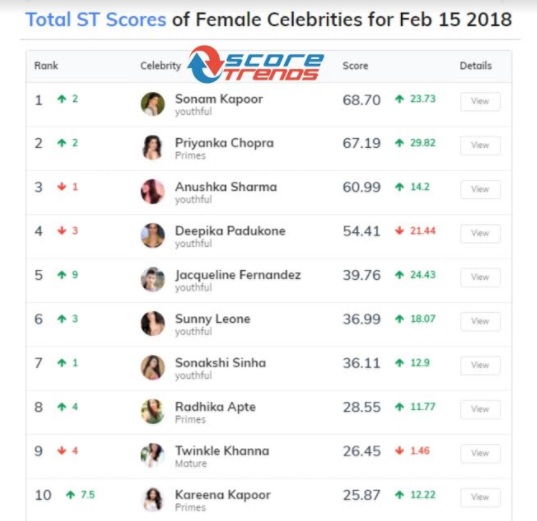Open the Sonakshi Sinha name link
The width and height of the screenshot is (537, 521).
221,363
